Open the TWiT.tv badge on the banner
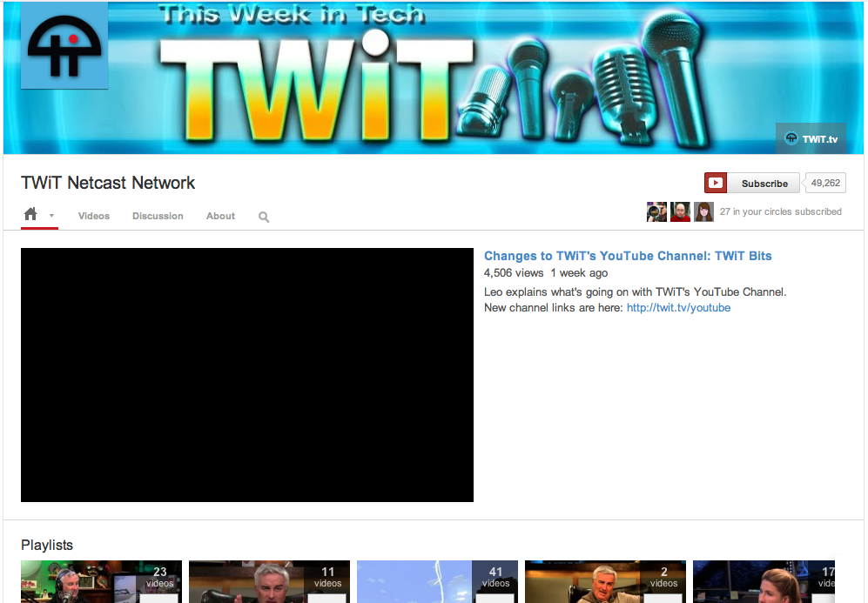 click(x=811, y=138)
